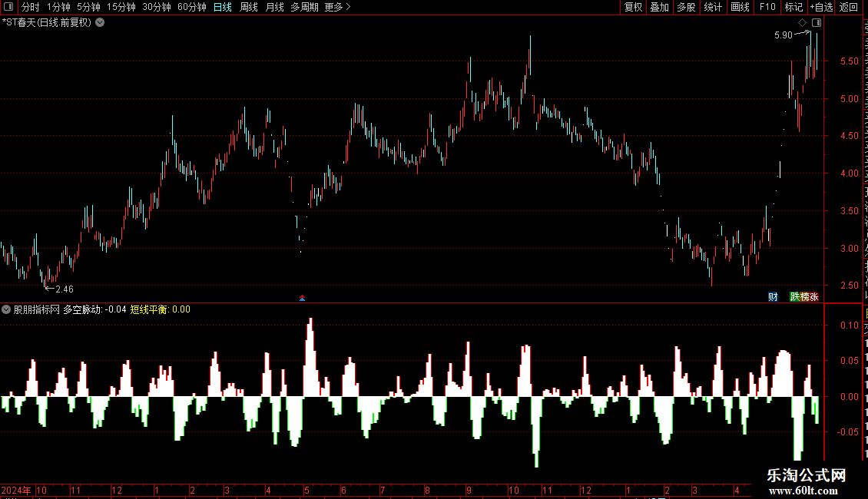Add stock via +自选 button
Image resolution: width=868 pixels, height=499 pixels.
(x=821, y=7)
